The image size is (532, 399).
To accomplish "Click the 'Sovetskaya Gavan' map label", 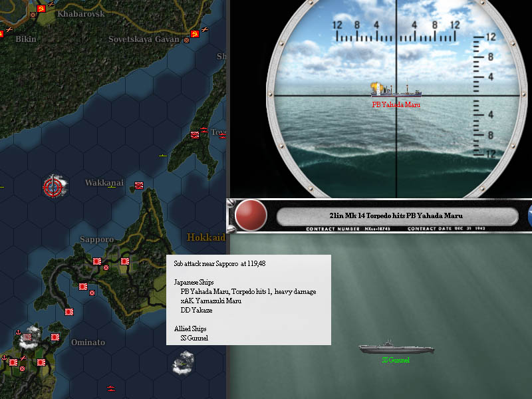I will (x=144, y=39).
